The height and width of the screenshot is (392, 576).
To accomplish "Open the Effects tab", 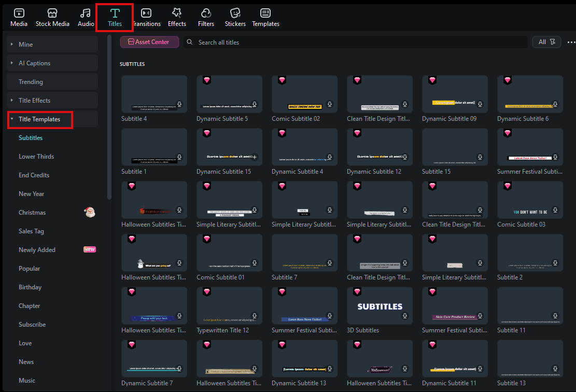I will pos(177,18).
